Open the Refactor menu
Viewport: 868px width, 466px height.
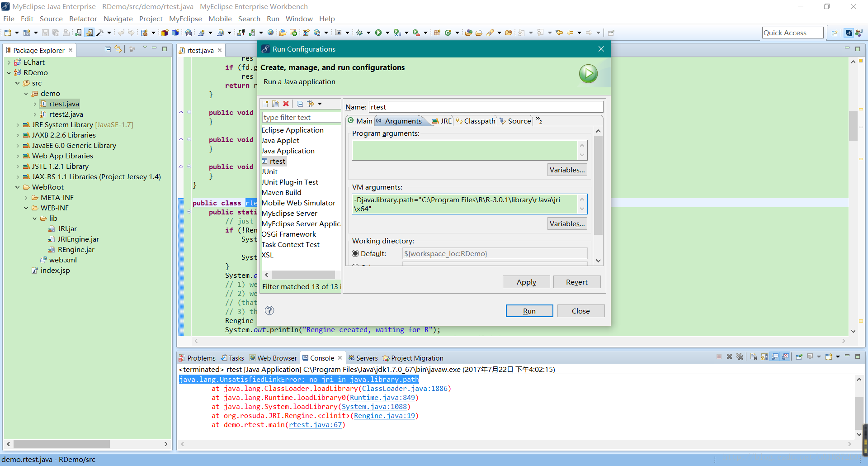(83, 19)
